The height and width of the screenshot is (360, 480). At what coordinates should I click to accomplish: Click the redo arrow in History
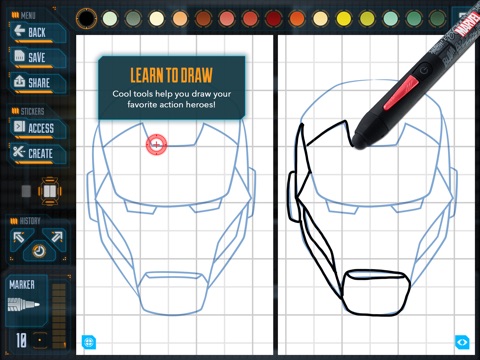click(56, 237)
